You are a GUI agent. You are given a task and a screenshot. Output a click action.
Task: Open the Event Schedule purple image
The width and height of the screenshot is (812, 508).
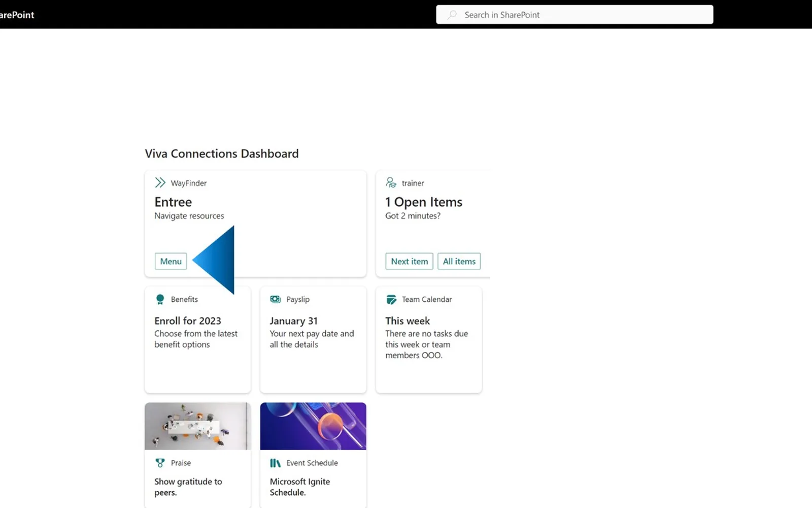coord(313,426)
